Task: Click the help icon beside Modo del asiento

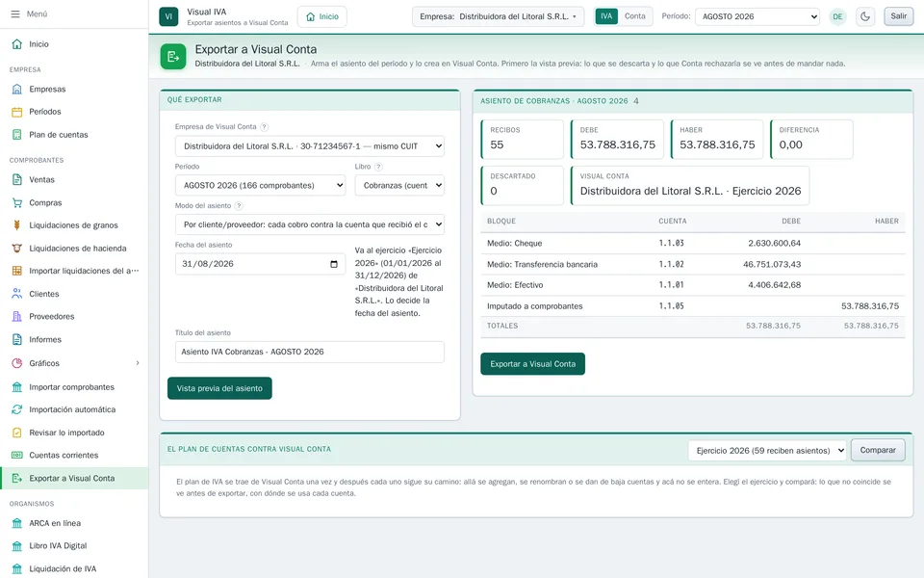Action: pyautogui.click(x=239, y=206)
